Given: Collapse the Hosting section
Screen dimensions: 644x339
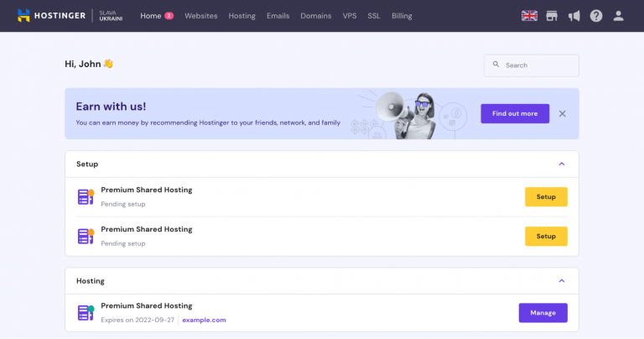Looking at the screenshot, I should (562, 280).
